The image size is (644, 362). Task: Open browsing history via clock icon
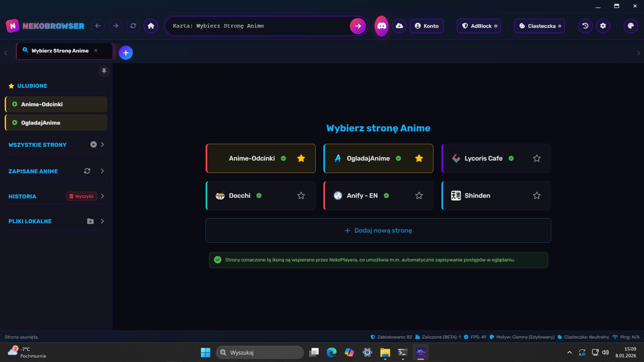[x=585, y=26]
